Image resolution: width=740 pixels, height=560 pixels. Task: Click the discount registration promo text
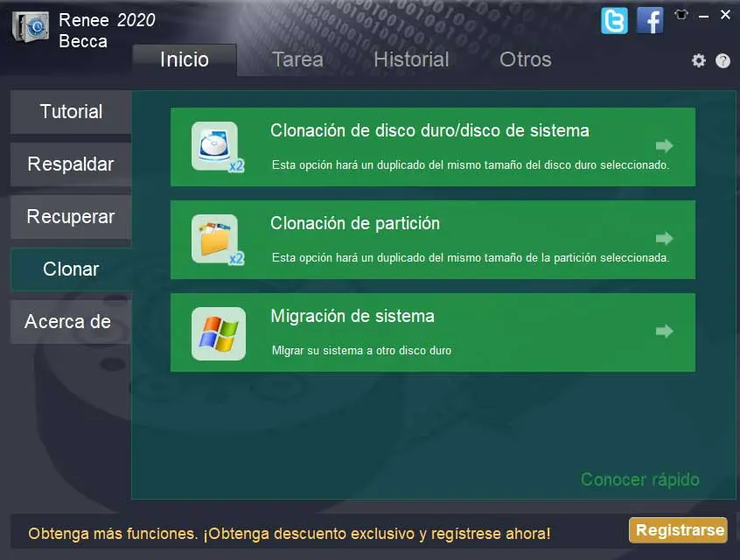pos(290,534)
